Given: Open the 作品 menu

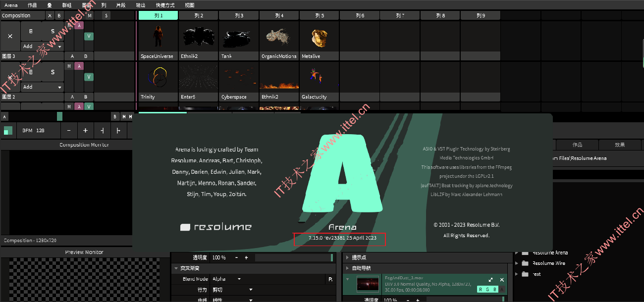Looking at the screenshot, I should [32, 5].
